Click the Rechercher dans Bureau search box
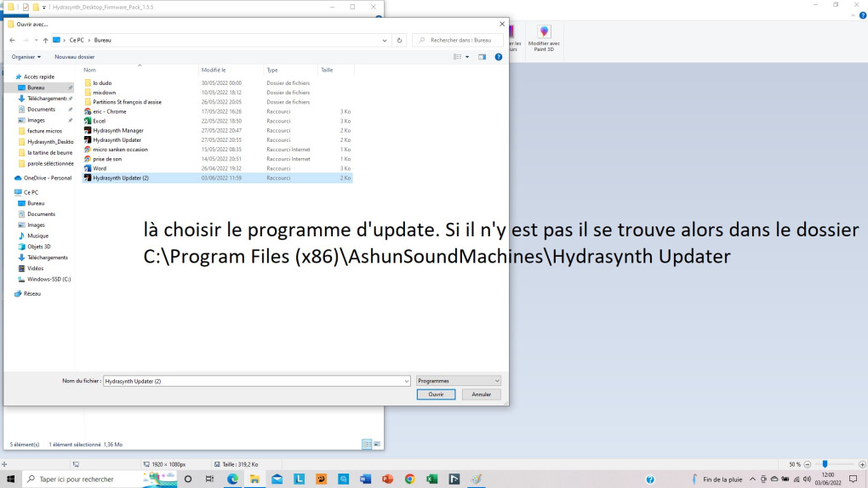 coord(458,41)
